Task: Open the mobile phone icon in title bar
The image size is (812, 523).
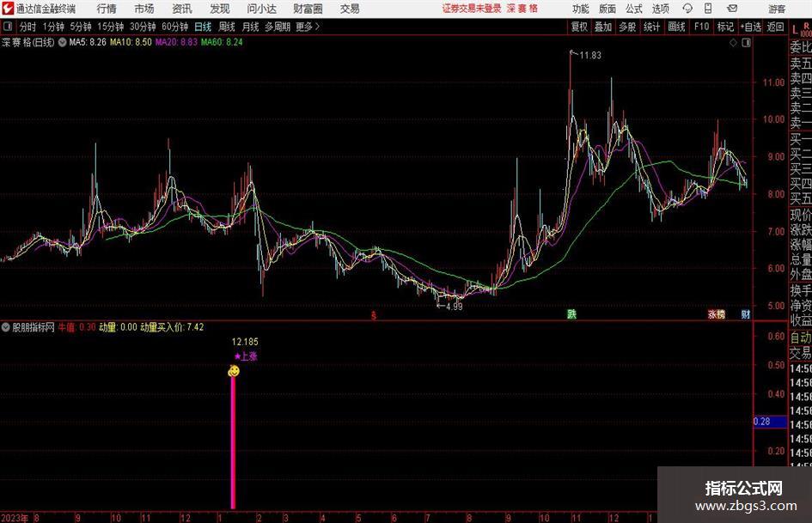Action: click(708, 9)
